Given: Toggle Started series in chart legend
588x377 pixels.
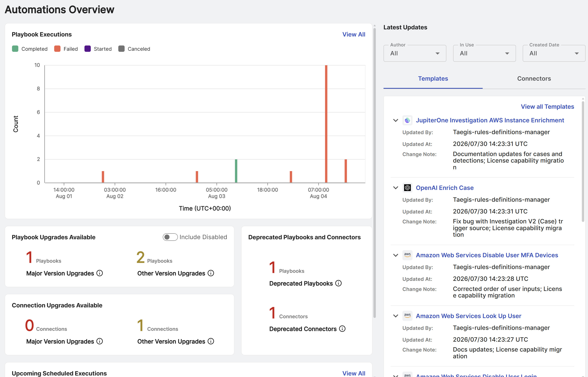Looking at the screenshot, I should tap(98, 49).
